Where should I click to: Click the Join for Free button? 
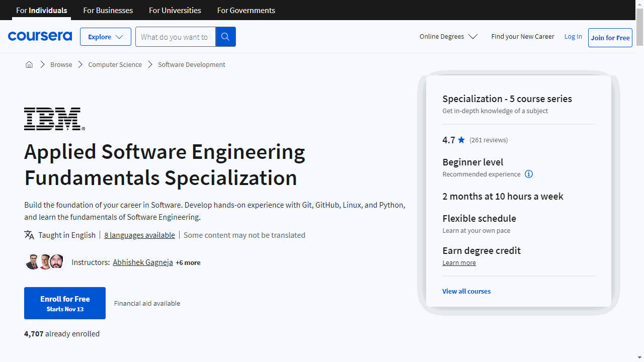pyautogui.click(x=610, y=38)
